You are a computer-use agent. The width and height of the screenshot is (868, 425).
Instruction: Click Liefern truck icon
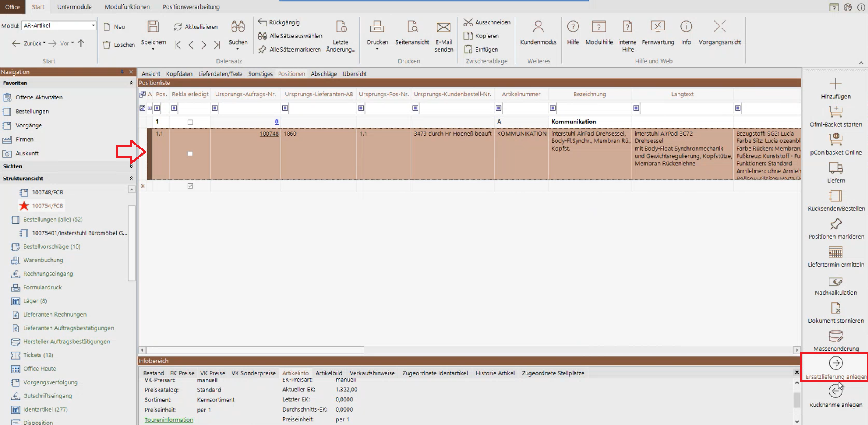click(836, 168)
